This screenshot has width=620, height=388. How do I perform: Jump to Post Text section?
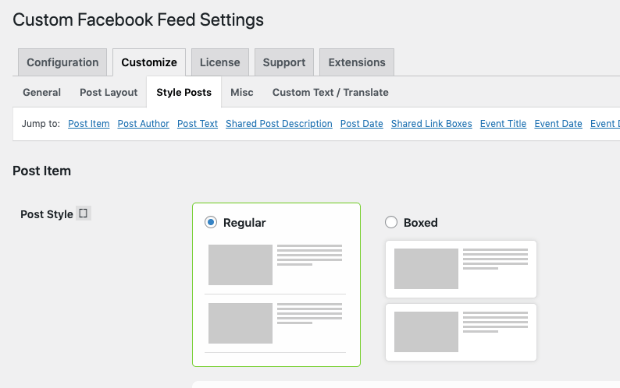pyautogui.click(x=197, y=124)
